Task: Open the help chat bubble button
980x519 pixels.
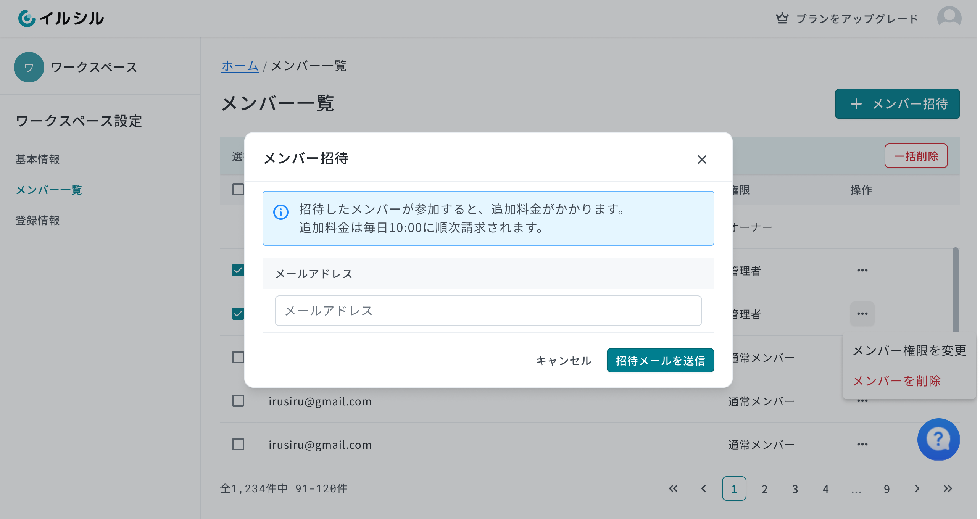Action: click(938, 439)
